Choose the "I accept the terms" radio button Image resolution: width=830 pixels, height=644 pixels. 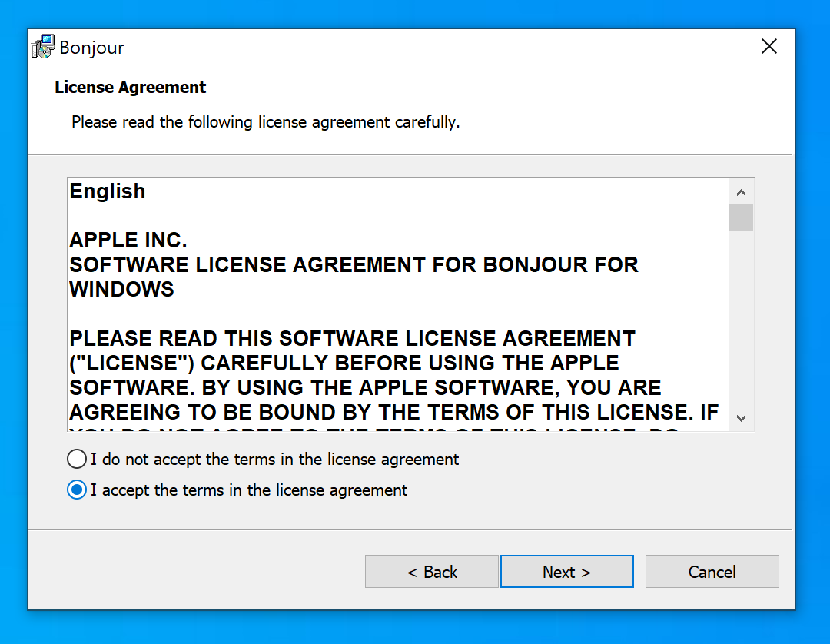77,490
